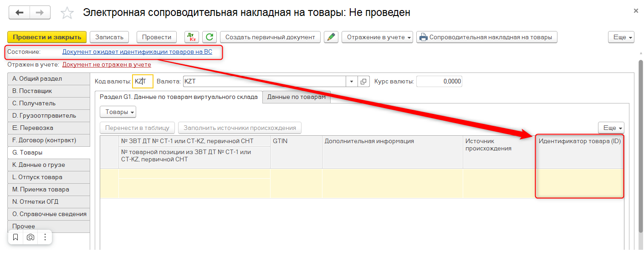The image size is (644, 258).
Task: Click the back navigation arrow
Action: tap(19, 12)
